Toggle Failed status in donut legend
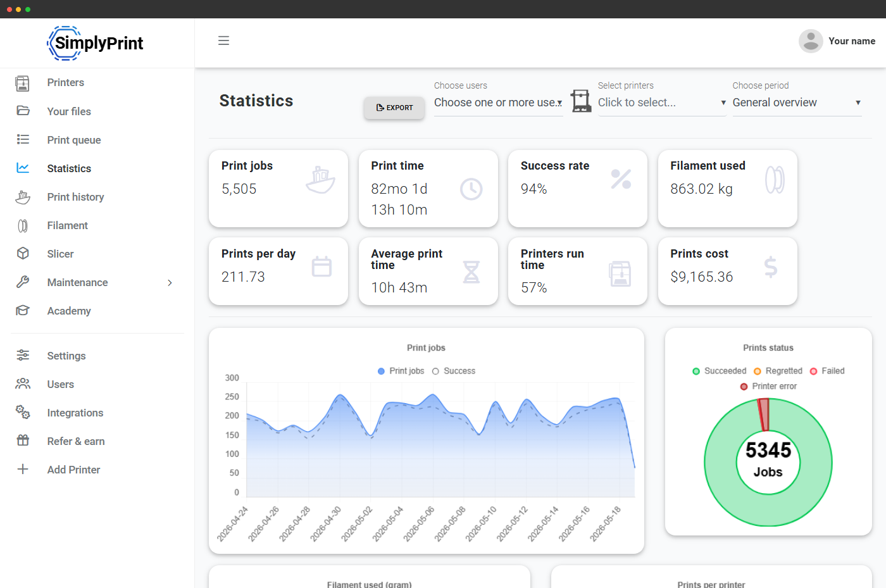The width and height of the screenshot is (886, 588). (827, 371)
